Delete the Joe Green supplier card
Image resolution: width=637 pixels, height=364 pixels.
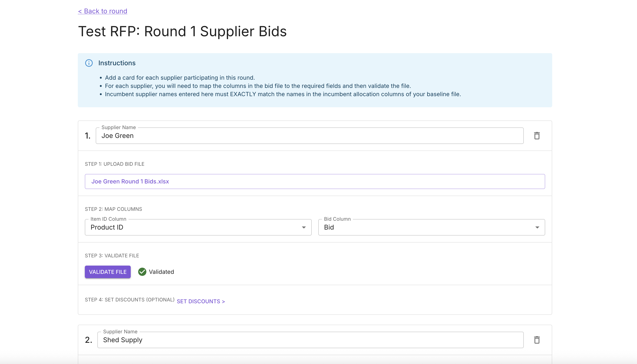click(537, 136)
